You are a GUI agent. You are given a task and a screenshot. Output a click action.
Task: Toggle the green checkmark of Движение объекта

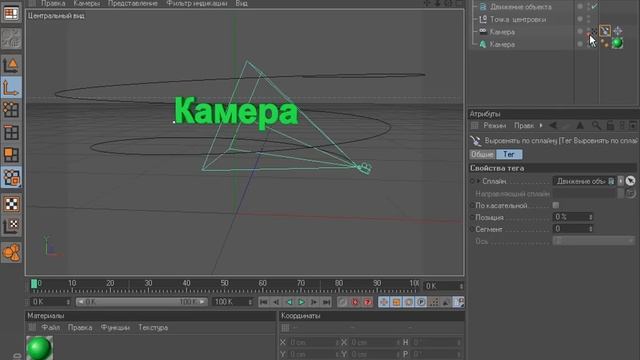click(594, 6)
